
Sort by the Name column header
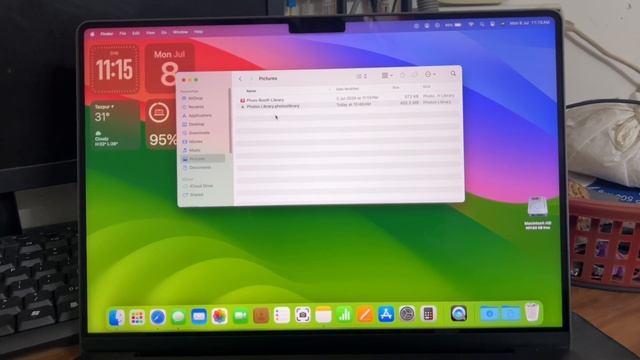[251, 91]
